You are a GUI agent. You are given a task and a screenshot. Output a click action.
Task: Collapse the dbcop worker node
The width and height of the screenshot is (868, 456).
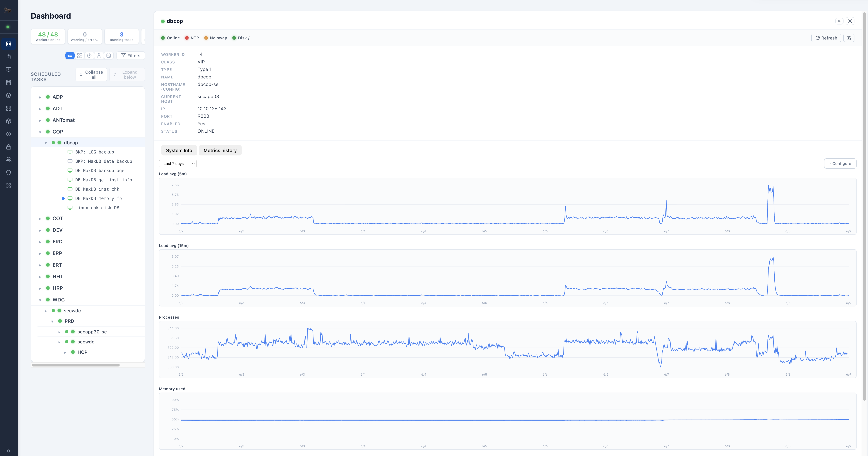[x=46, y=143]
